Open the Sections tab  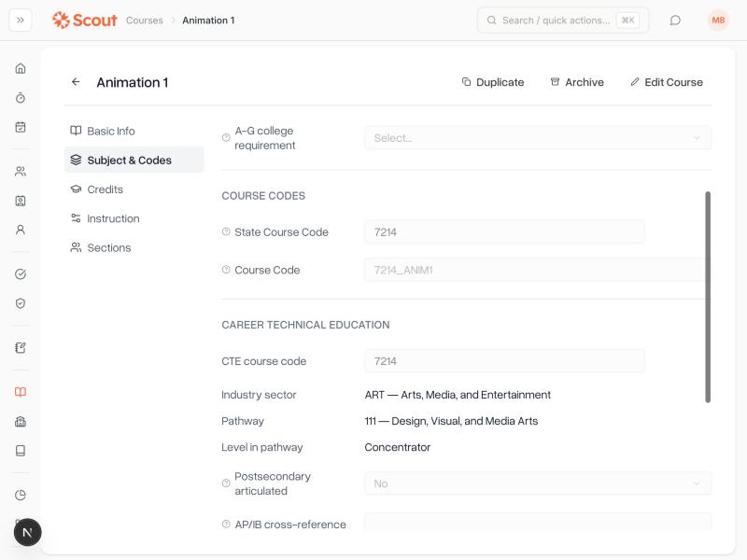tap(134, 247)
